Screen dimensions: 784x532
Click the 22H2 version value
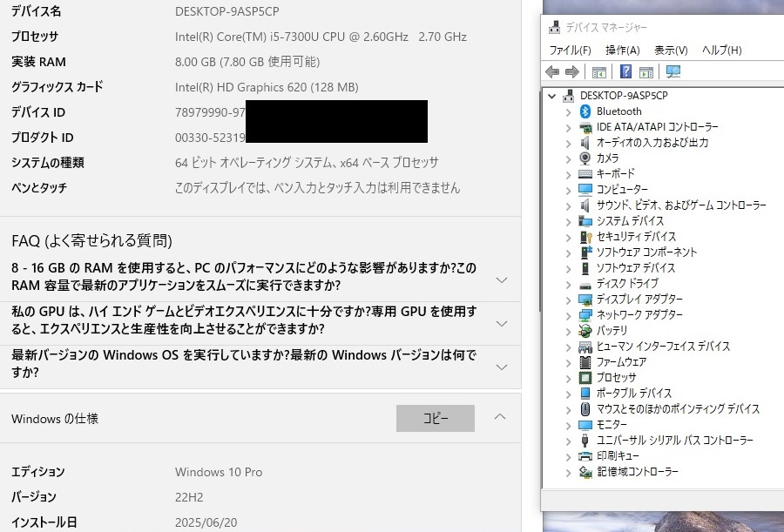(x=189, y=497)
